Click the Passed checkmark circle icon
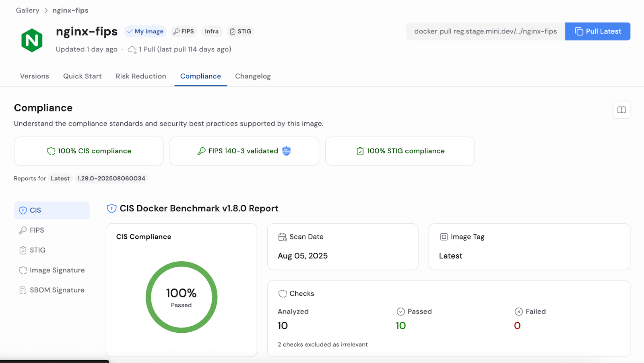The image size is (644, 363). [x=400, y=311]
